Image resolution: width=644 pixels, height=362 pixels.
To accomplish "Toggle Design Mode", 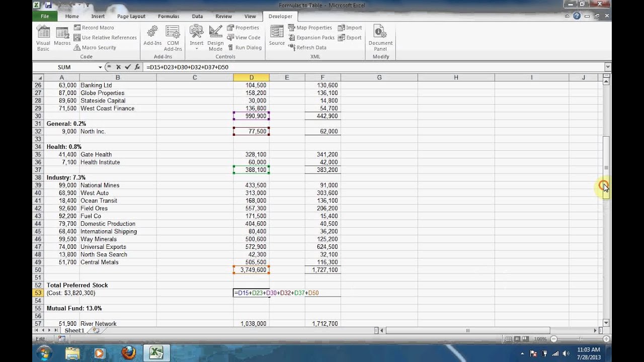I will pyautogui.click(x=215, y=38).
